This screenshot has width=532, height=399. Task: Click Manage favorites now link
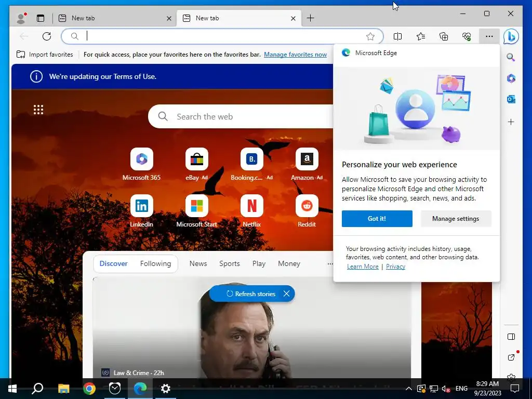[295, 55]
